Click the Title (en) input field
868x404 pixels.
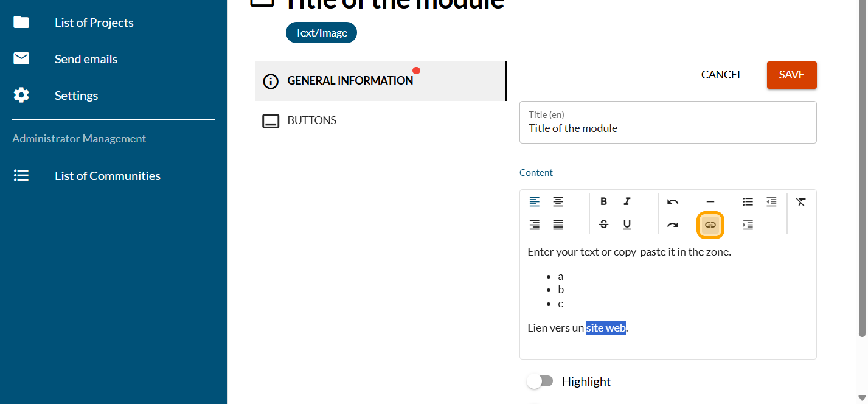coord(667,128)
